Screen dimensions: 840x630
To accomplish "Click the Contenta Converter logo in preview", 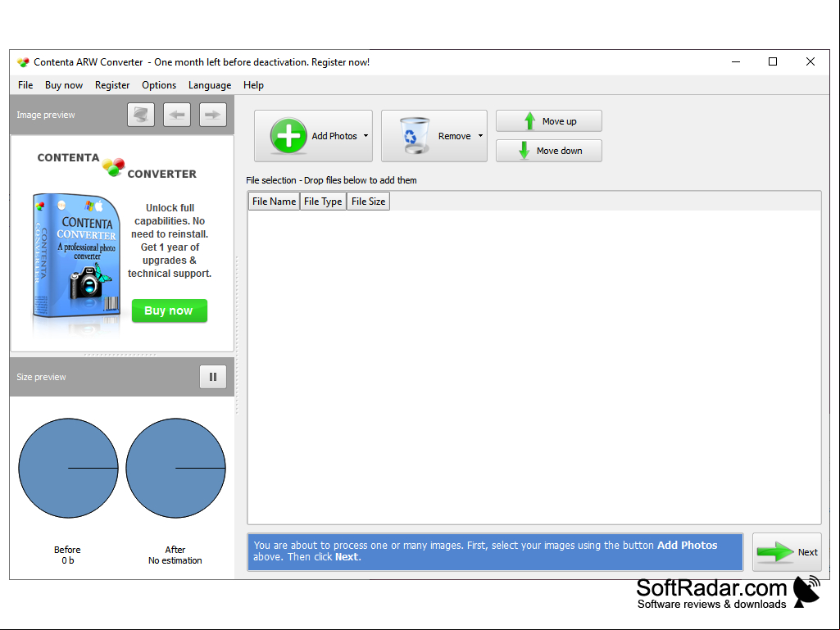I will pos(117,166).
